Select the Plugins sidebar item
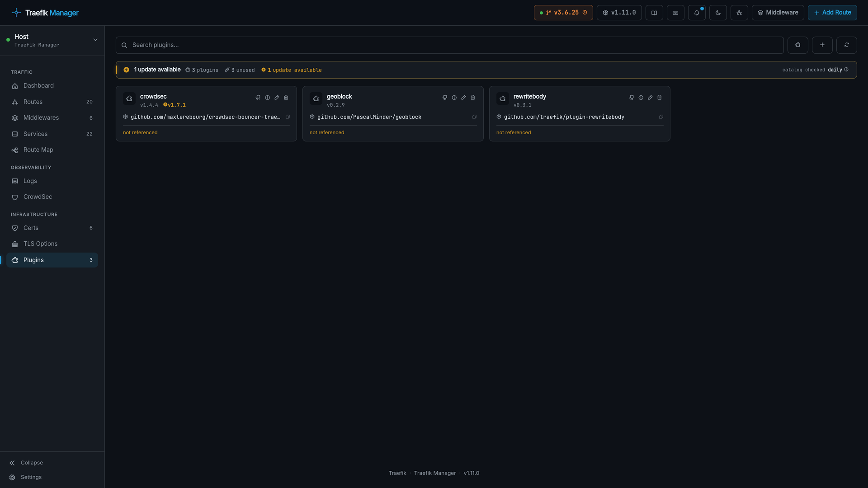The image size is (868, 488). (52, 260)
